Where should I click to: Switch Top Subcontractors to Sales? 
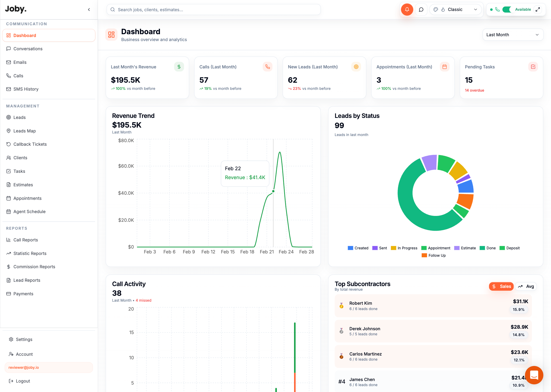coord(501,286)
